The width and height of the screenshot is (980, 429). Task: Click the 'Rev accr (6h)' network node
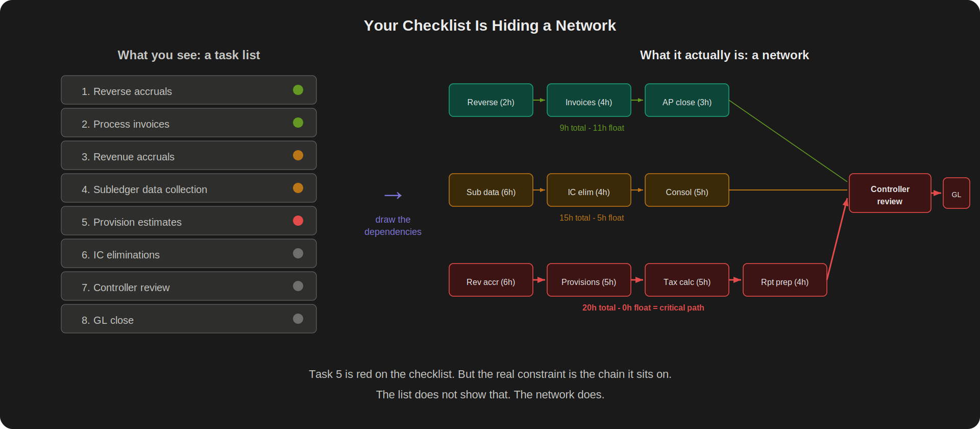491,280
